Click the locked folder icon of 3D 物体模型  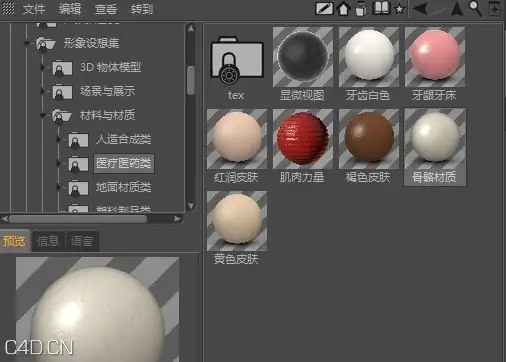62,68
